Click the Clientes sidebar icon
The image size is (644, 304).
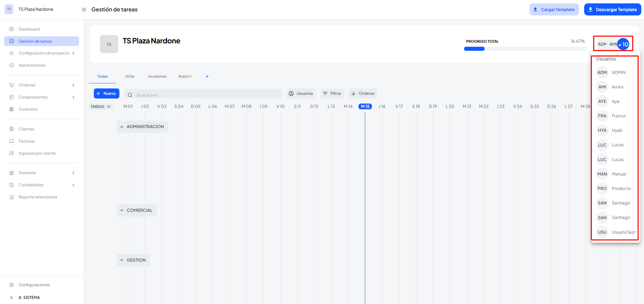pyautogui.click(x=11, y=129)
